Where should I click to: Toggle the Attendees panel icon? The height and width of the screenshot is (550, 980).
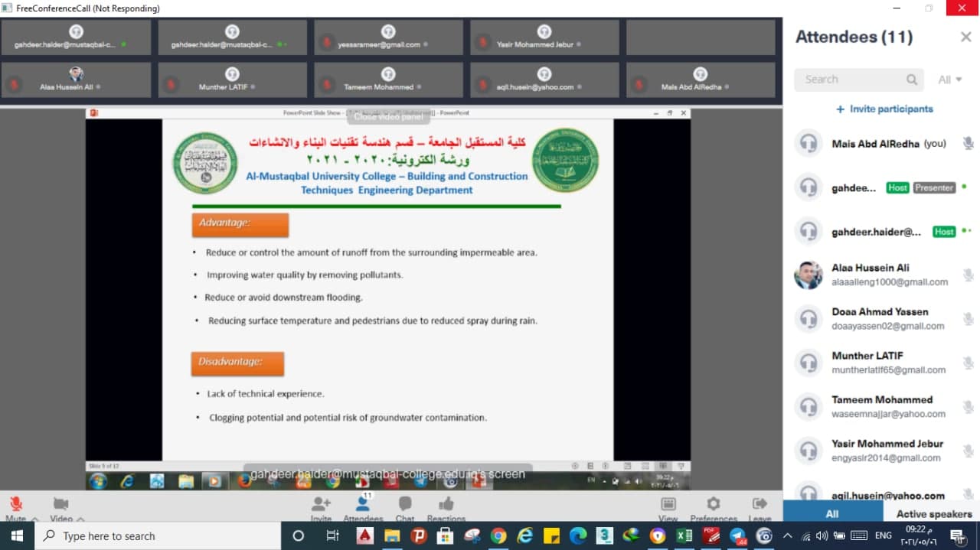coord(363,503)
